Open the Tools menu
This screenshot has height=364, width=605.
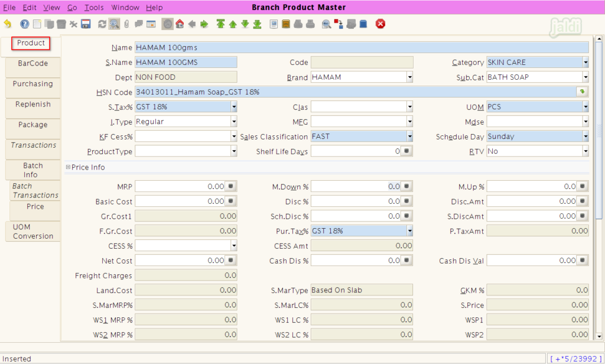click(94, 7)
